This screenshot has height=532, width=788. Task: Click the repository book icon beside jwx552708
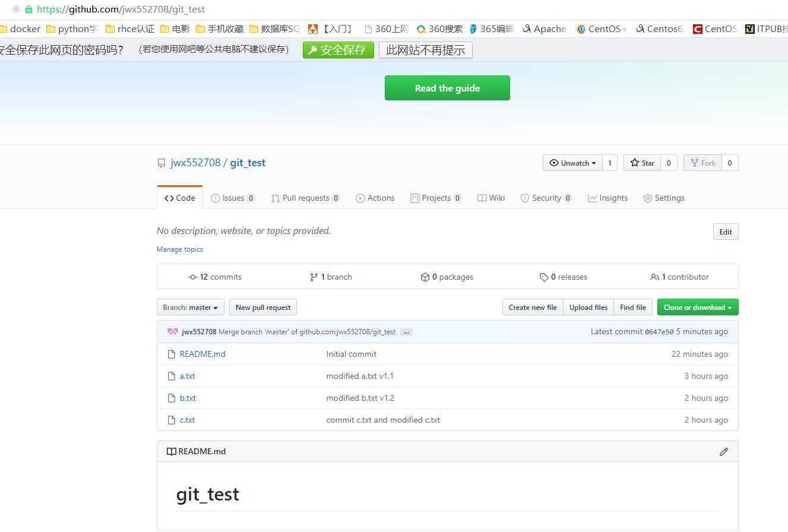pos(162,163)
